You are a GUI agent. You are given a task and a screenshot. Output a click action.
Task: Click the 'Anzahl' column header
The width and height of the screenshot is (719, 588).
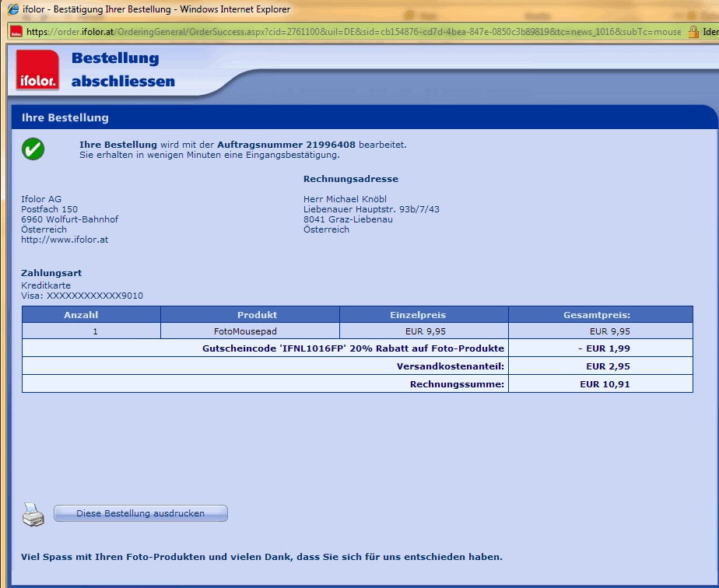(x=91, y=315)
